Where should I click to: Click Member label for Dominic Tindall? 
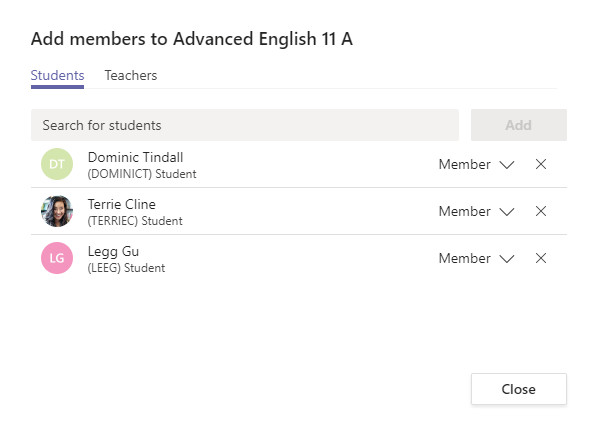click(464, 164)
